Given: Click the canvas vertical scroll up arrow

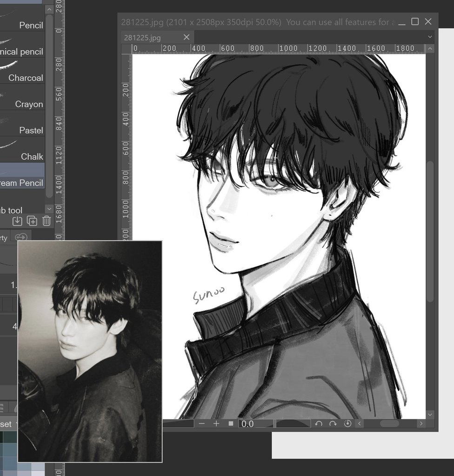Looking at the screenshot, I should [x=430, y=48].
